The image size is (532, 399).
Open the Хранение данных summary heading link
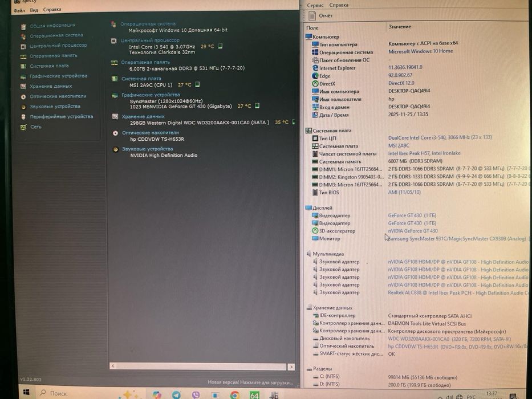tap(143, 116)
